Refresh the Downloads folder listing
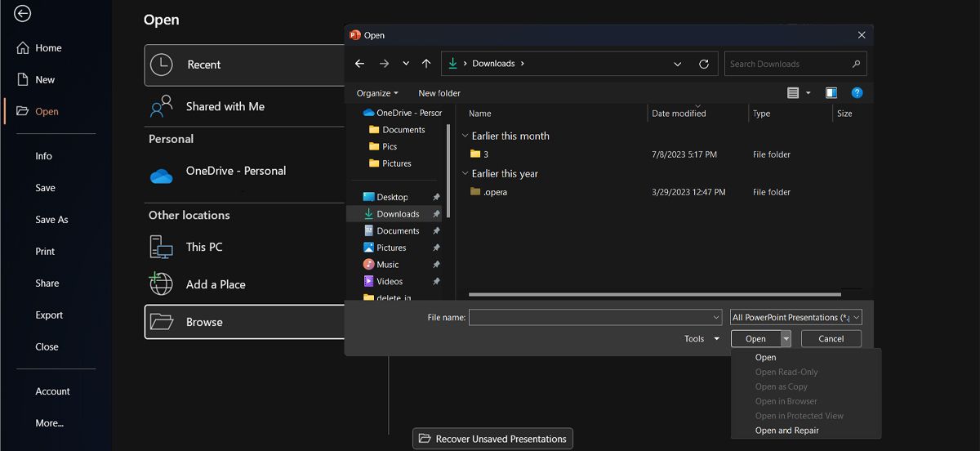980x451 pixels. (x=704, y=64)
